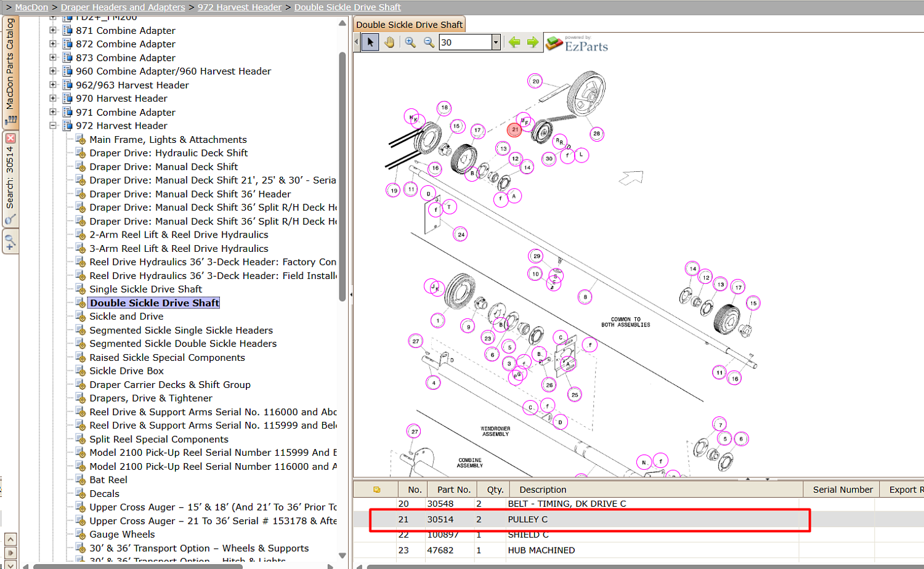Select the Double Sickle Drive Shaft diagram tab
This screenshot has height=569, width=924.
tap(409, 25)
